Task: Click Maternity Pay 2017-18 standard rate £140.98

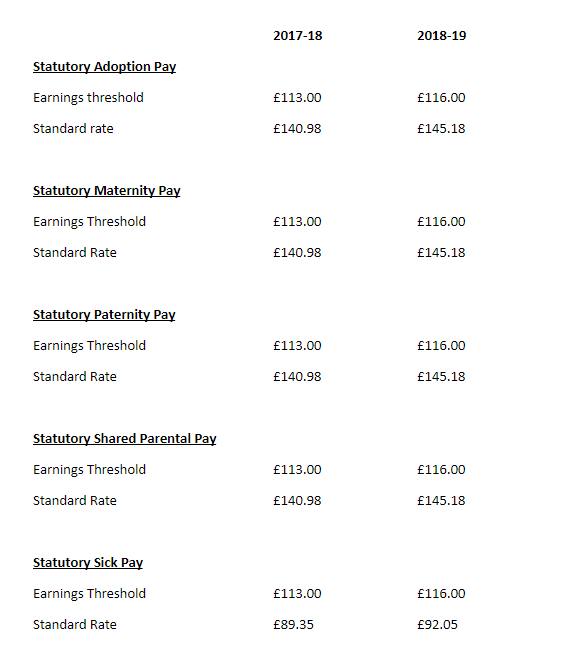Action: [x=297, y=253]
